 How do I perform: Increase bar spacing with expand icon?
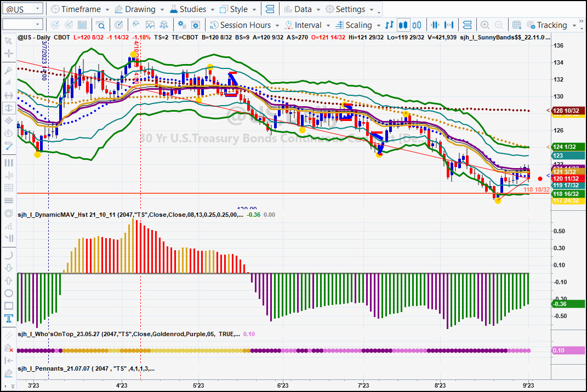pyautogui.click(x=449, y=25)
